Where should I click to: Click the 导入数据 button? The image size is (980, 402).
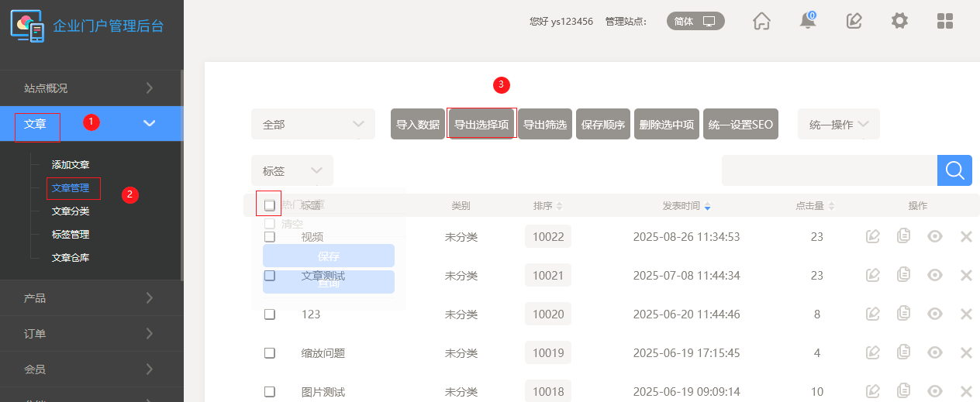[418, 124]
